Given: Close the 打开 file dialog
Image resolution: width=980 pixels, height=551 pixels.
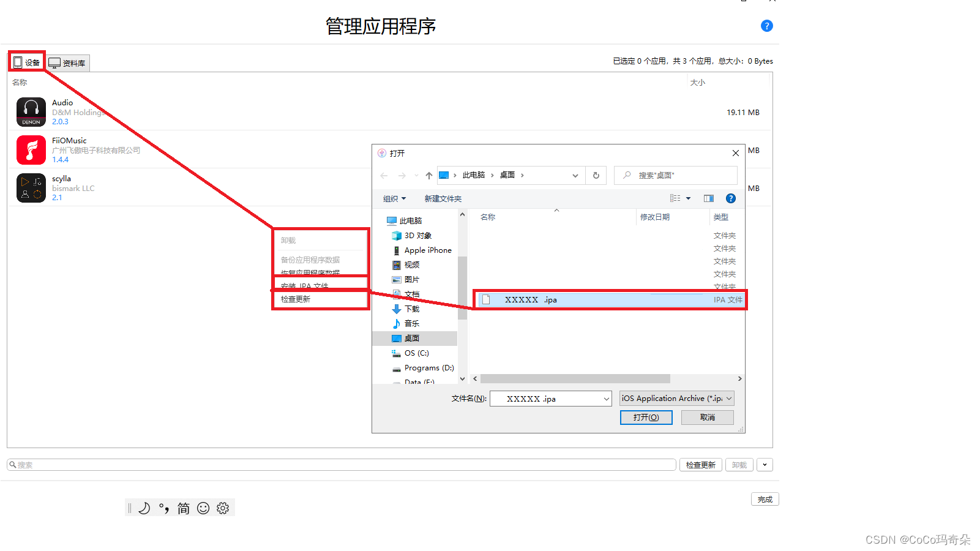Looking at the screenshot, I should pos(735,153).
